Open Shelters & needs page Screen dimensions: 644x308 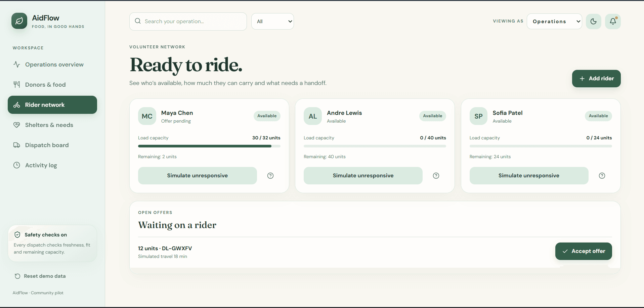52,125
